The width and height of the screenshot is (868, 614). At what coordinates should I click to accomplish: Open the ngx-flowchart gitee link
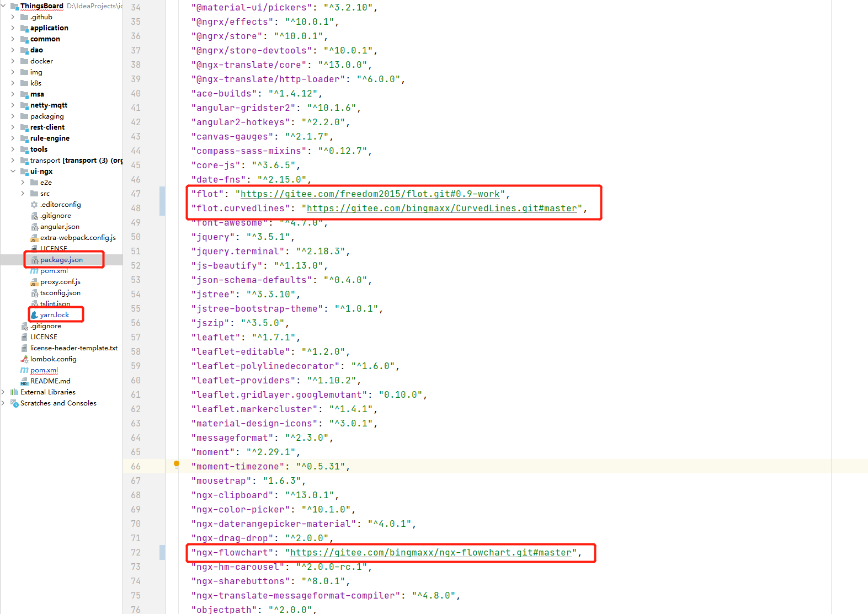(x=430, y=552)
